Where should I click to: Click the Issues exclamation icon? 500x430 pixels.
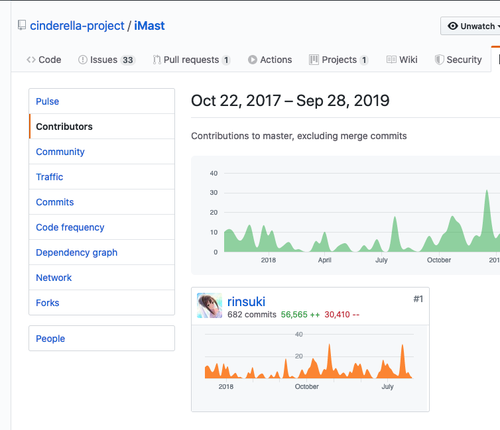pyautogui.click(x=82, y=60)
